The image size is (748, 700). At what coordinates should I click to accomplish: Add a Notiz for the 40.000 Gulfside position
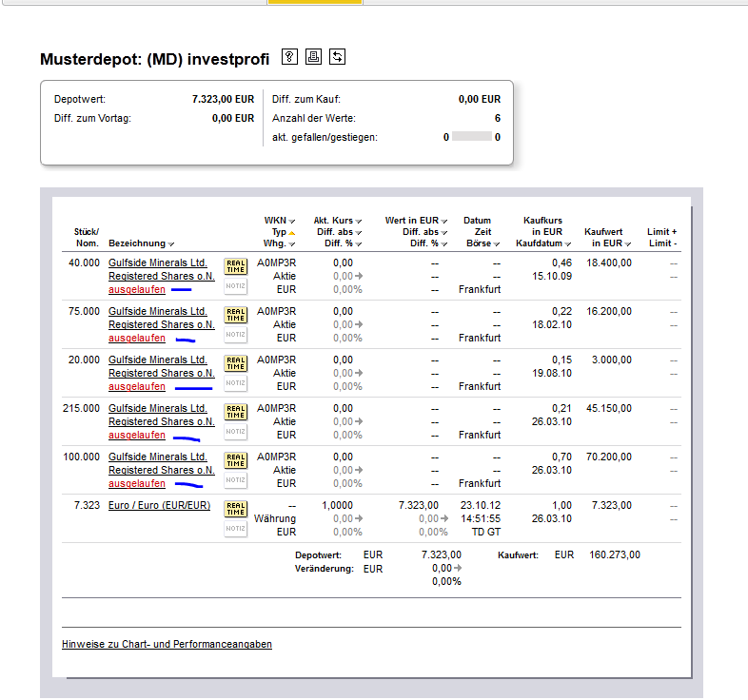click(236, 286)
